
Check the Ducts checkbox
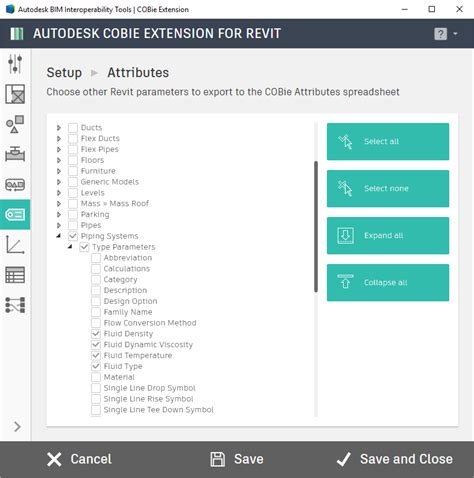point(73,128)
